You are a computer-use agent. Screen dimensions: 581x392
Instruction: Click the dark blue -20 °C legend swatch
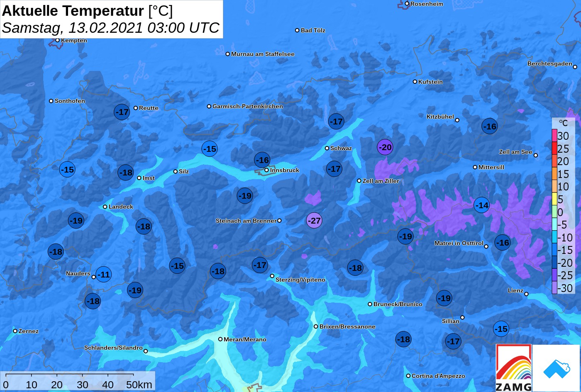click(554, 263)
